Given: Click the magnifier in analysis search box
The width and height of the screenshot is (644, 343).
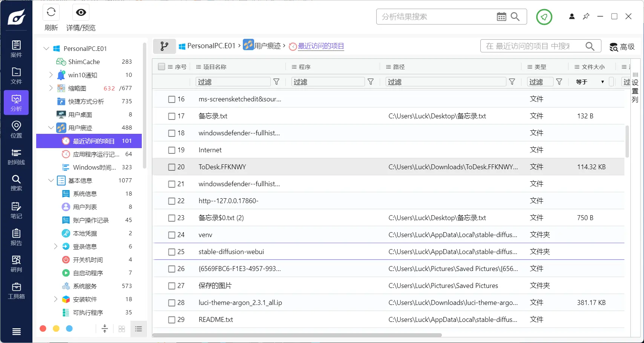Looking at the screenshot, I should 515,17.
